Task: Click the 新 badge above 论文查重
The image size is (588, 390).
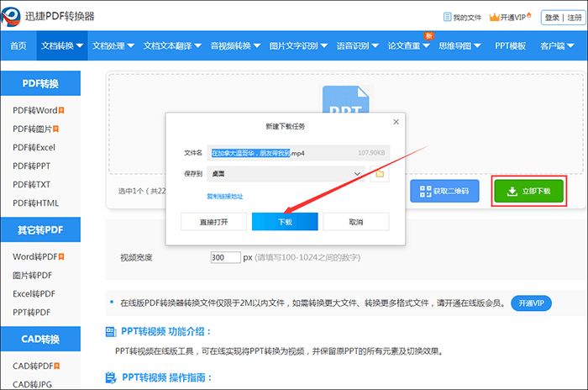Action: [428, 35]
